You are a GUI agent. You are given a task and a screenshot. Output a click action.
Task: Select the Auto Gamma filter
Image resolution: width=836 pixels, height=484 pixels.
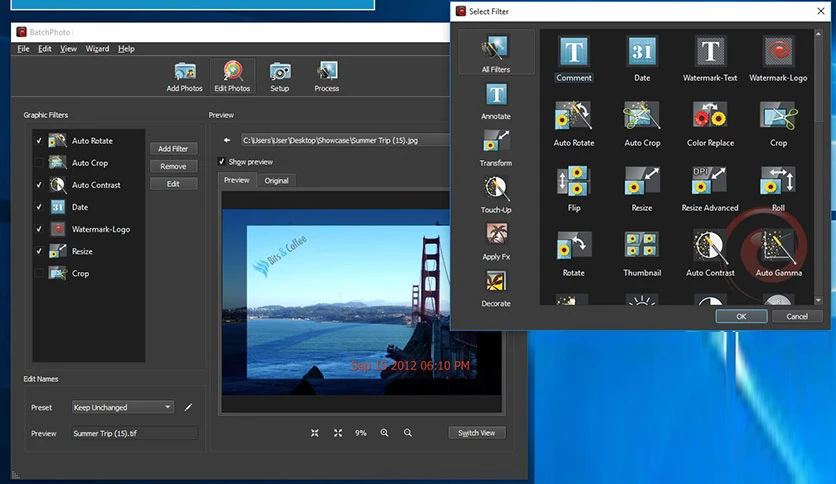(x=778, y=254)
